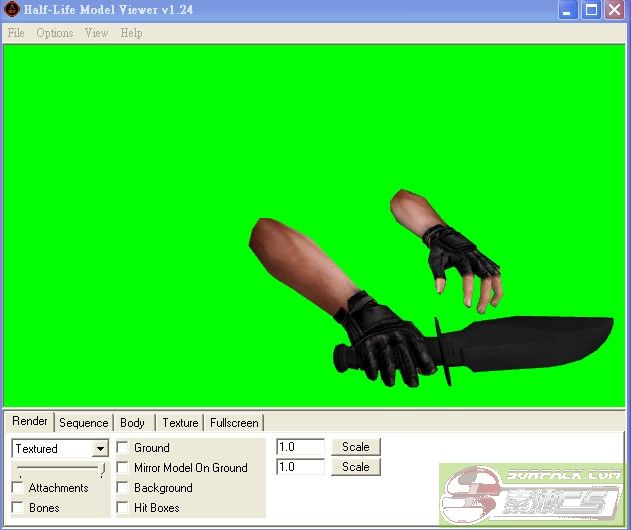This screenshot has width=631, height=530.
Task: Open the File menu
Action: click(16, 33)
